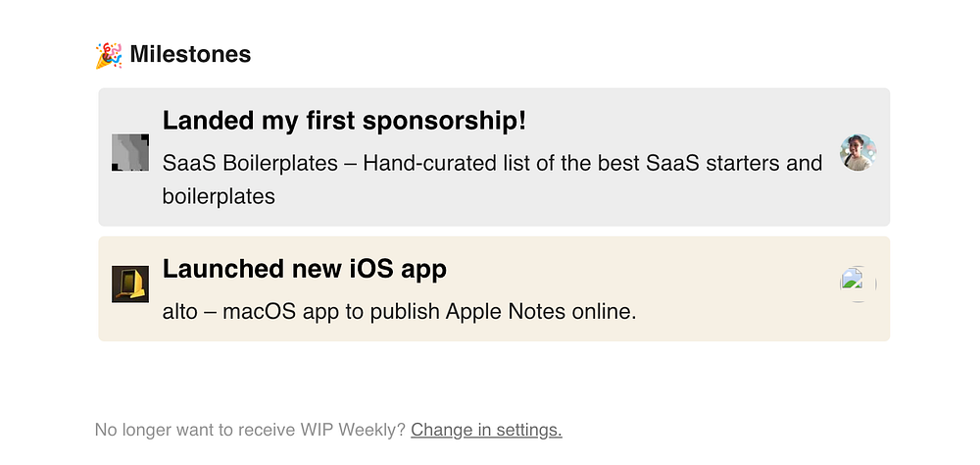This screenshot has height=465, width=980.
Task: Open the SaaS Boilerplates product icon
Action: point(130,152)
